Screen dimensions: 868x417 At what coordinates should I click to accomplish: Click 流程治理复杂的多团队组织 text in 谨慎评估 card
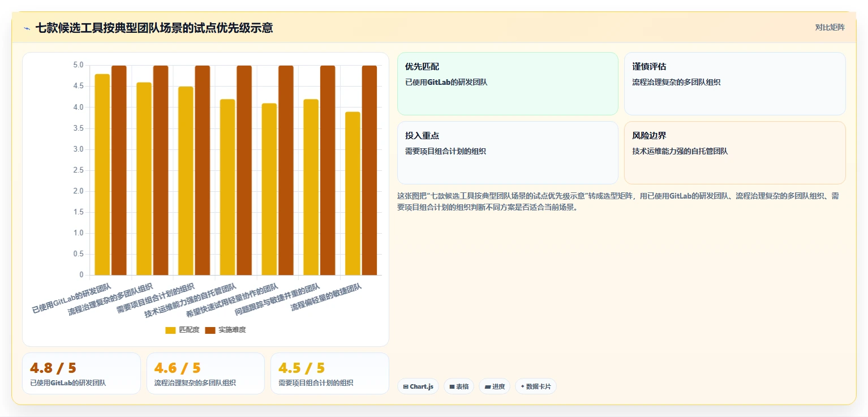(676, 82)
